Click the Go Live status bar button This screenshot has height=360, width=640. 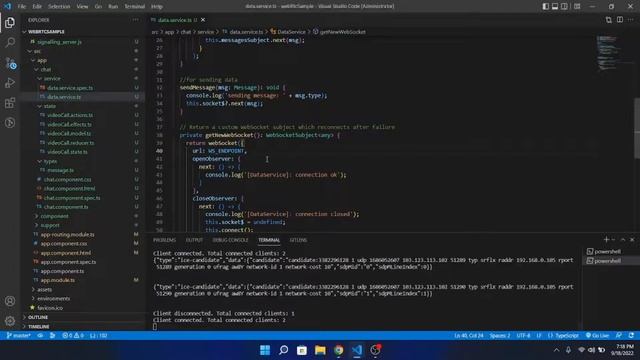click(598, 336)
